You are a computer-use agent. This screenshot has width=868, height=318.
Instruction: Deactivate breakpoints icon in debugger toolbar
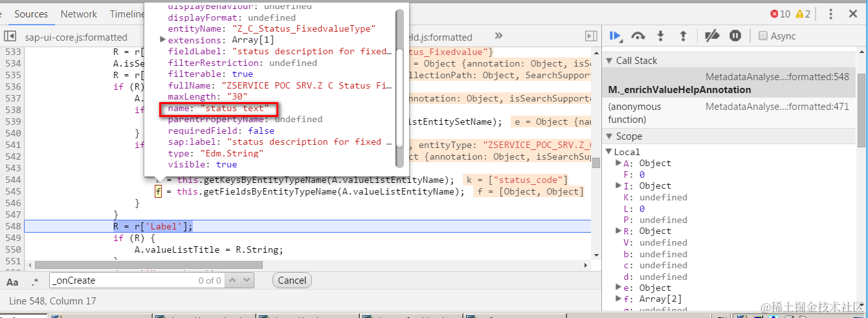pos(712,36)
